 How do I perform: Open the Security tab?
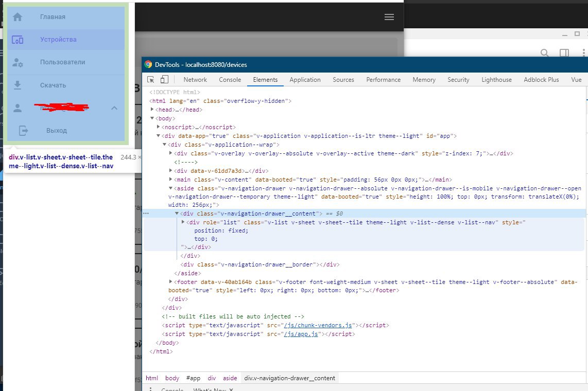[x=458, y=80]
